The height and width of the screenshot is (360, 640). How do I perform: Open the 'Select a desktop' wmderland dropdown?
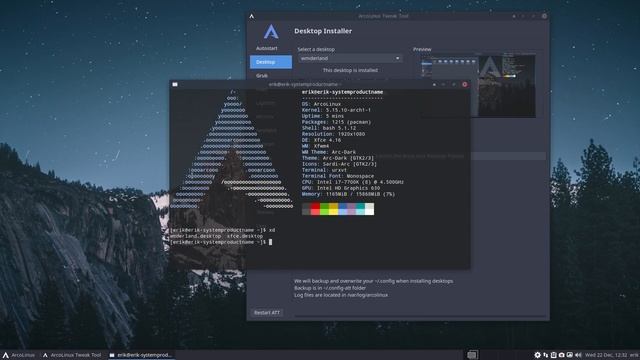350,58
